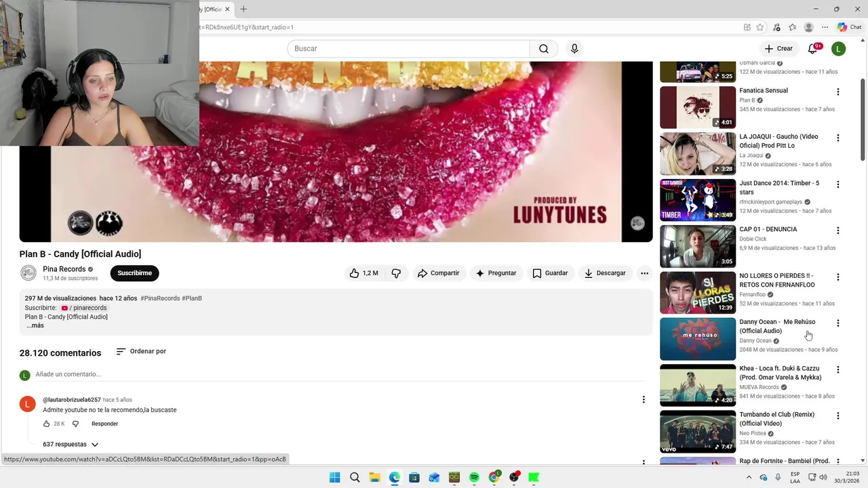Play Fanatica Sensual thumbnail
868x488 pixels.
click(698, 107)
